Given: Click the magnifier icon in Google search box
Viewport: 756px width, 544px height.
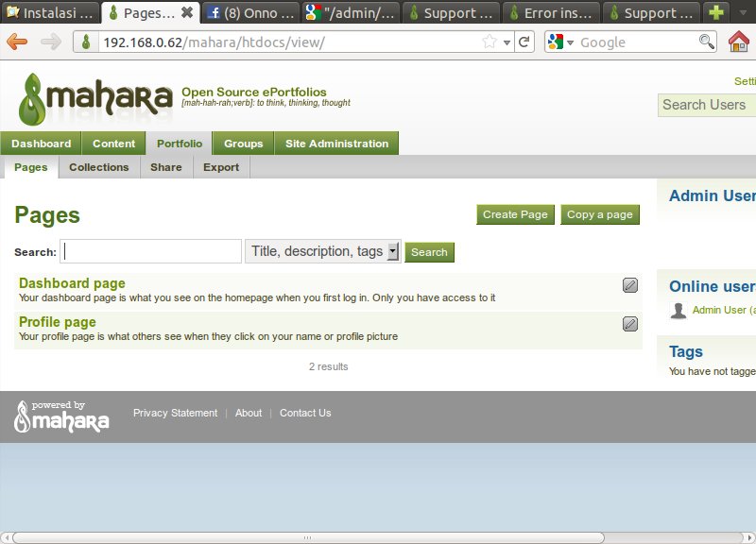Looking at the screenshot, I should point(706,42).
